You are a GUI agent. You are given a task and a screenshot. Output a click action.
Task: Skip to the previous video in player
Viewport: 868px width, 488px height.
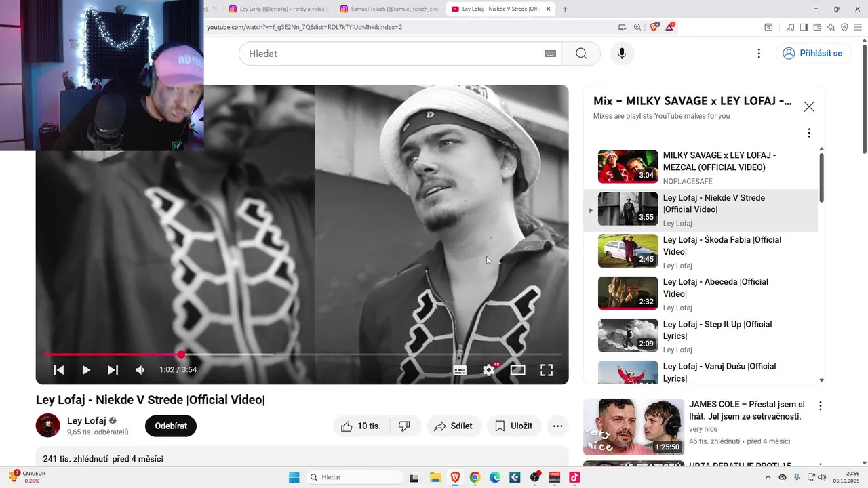coord(59,370)
